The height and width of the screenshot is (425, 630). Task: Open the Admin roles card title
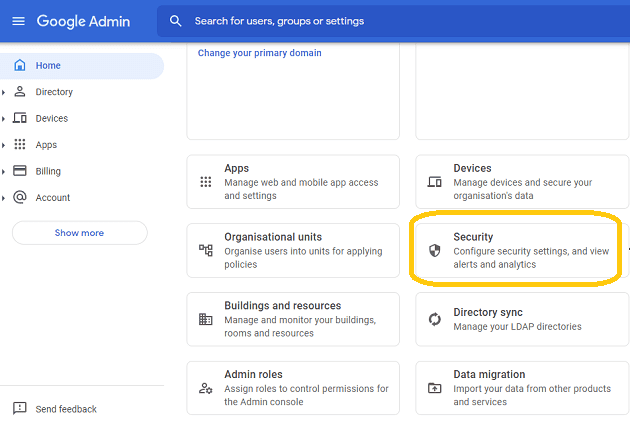tap(254, 374)
